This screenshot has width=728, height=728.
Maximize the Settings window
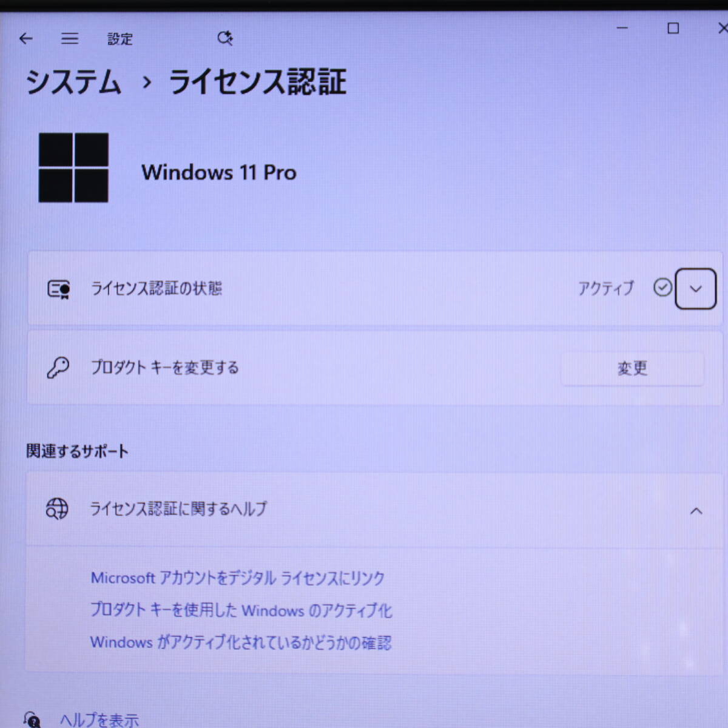coord(673,29)
